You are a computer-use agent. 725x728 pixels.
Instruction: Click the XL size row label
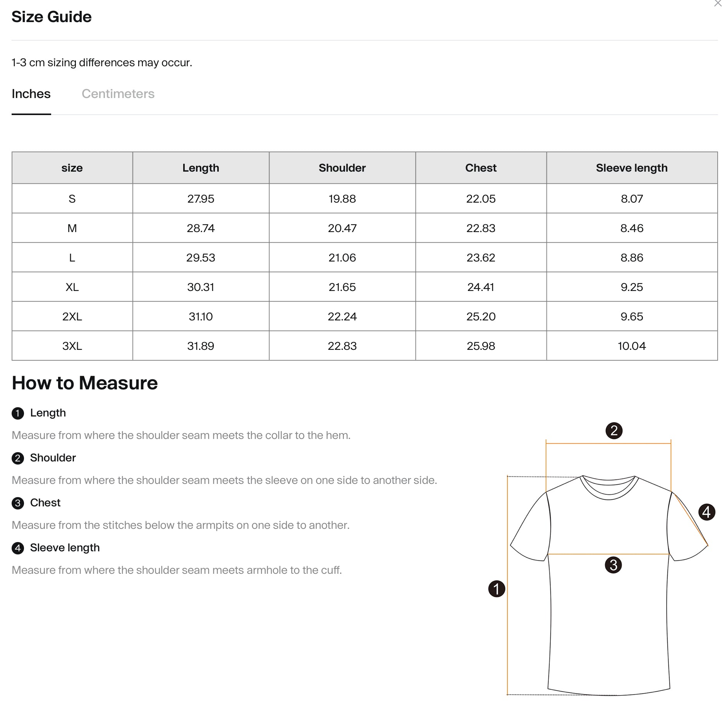click(x=72, y=287)
